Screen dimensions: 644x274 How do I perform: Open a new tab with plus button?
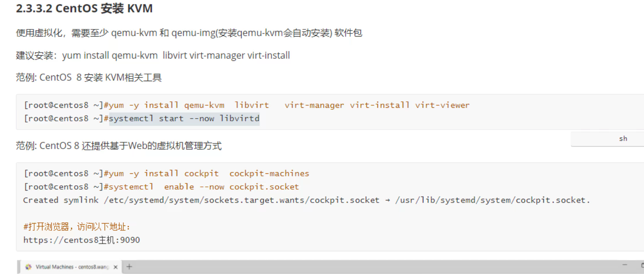129,267
